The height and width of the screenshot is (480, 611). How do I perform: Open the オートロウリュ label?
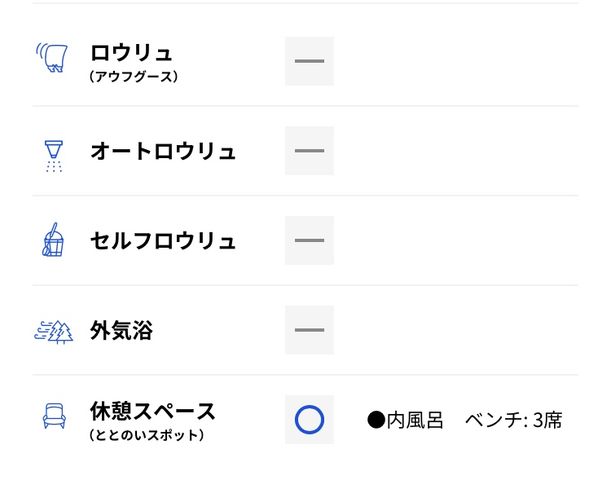coord(163,151)
